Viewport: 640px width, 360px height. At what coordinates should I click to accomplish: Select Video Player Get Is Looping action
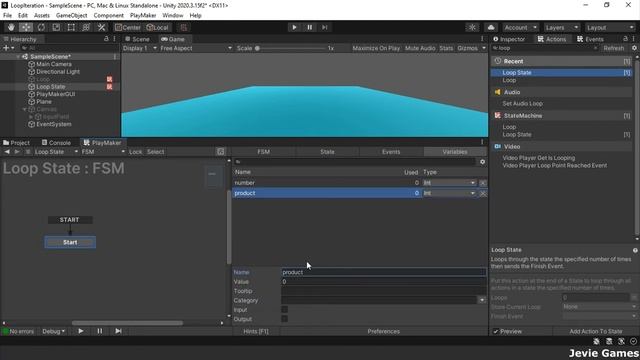[538, 158]
